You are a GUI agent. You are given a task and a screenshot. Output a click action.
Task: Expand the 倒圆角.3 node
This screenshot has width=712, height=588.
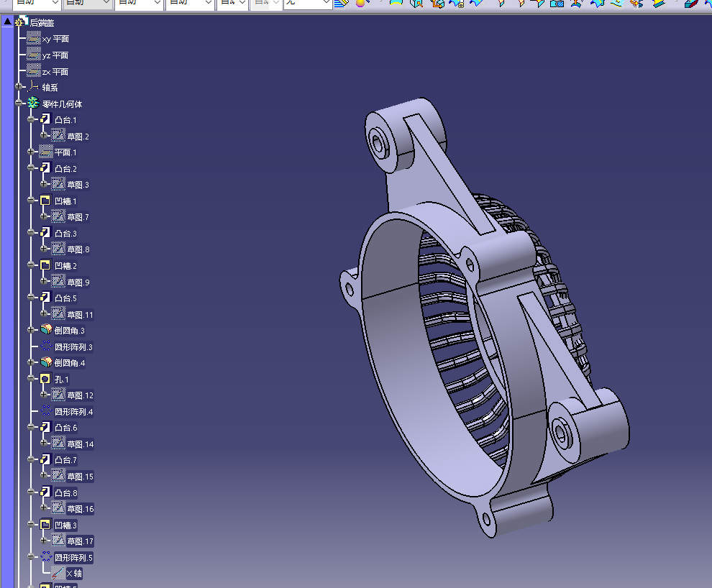tap(31, 330)
